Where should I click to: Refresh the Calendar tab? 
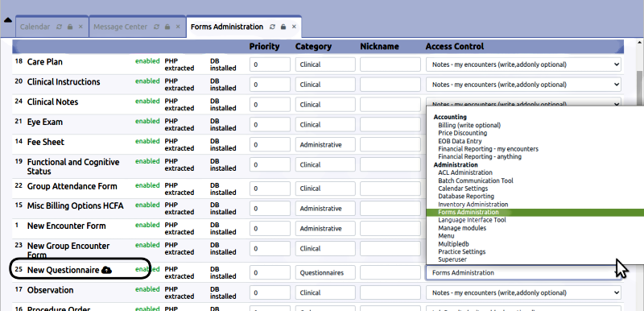click(59, 27)
